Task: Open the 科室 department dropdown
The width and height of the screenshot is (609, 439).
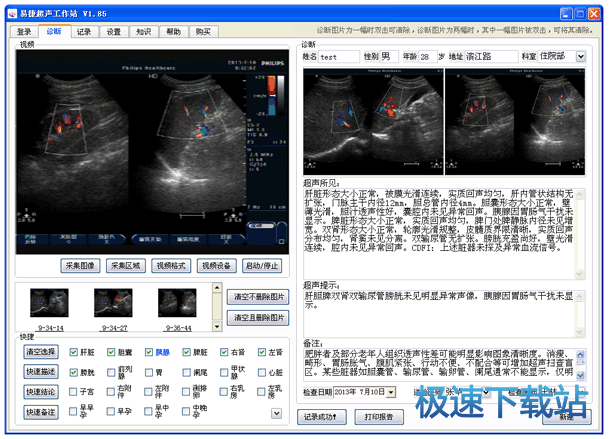Action: coord(581,57)
